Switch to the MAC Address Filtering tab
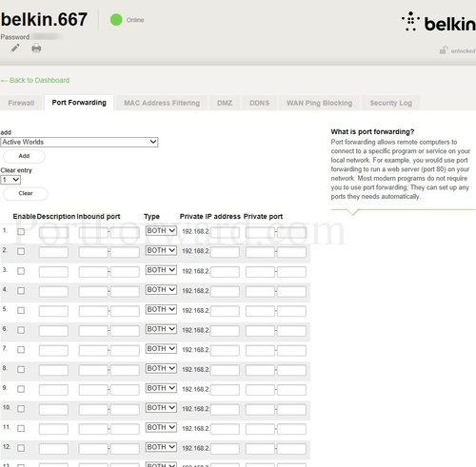The height and width of the screenshot is (467, 476). click(162, 103)
